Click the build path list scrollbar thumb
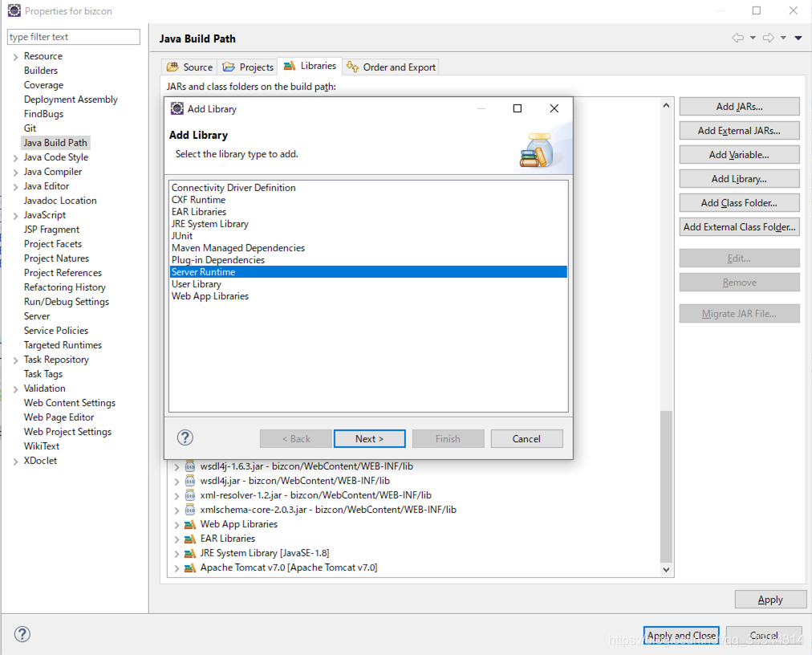Image resolution: width=812 pixels, height=655 pixels. tap(667, 486)
